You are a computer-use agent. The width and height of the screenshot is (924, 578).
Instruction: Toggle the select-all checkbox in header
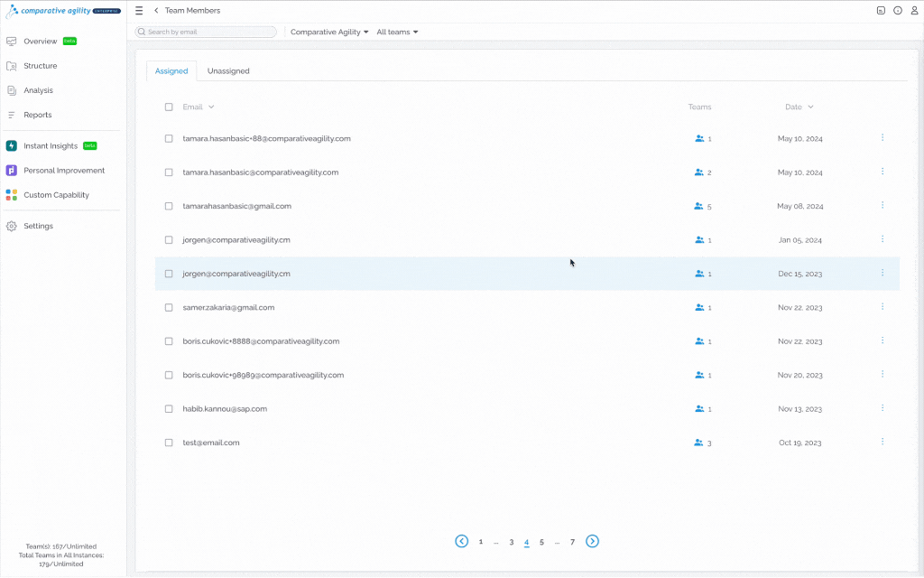pyautogui.click(x=169, y=107)
